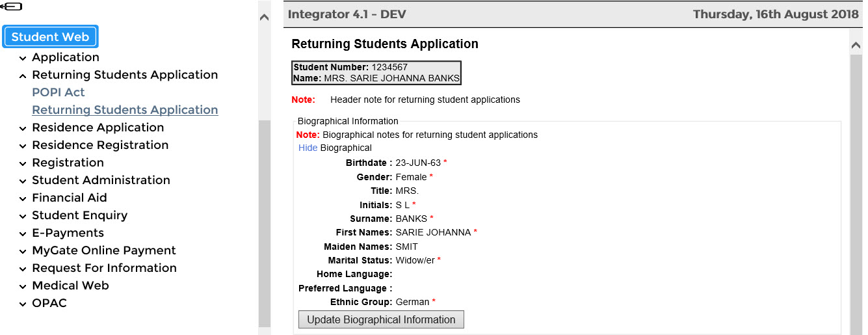Click the sidebar scrollbar up arrow
The width and height of the screenshot is (868, 335).
coord(264,18)
